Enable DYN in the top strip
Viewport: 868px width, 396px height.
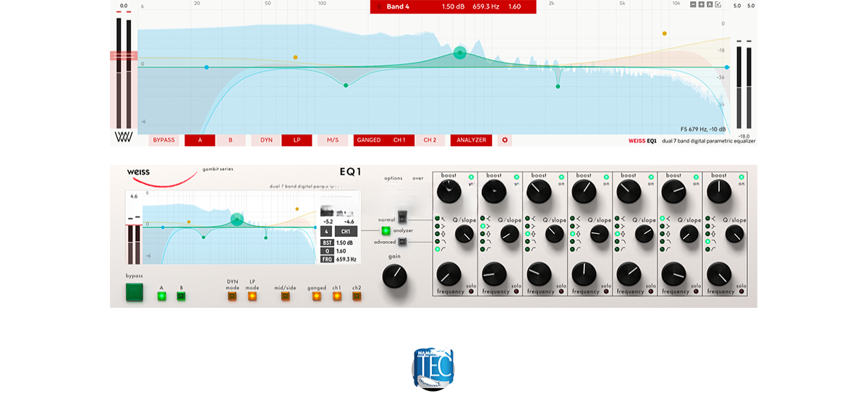pos(266,140)
